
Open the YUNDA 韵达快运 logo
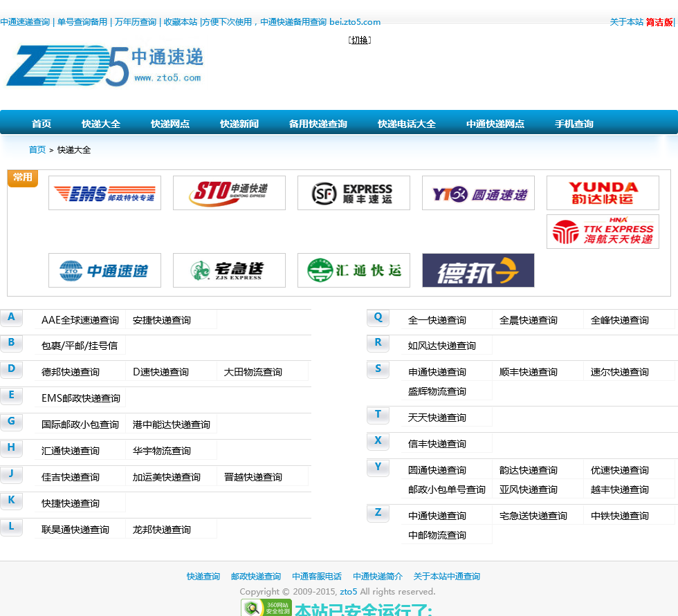(603, 193)
